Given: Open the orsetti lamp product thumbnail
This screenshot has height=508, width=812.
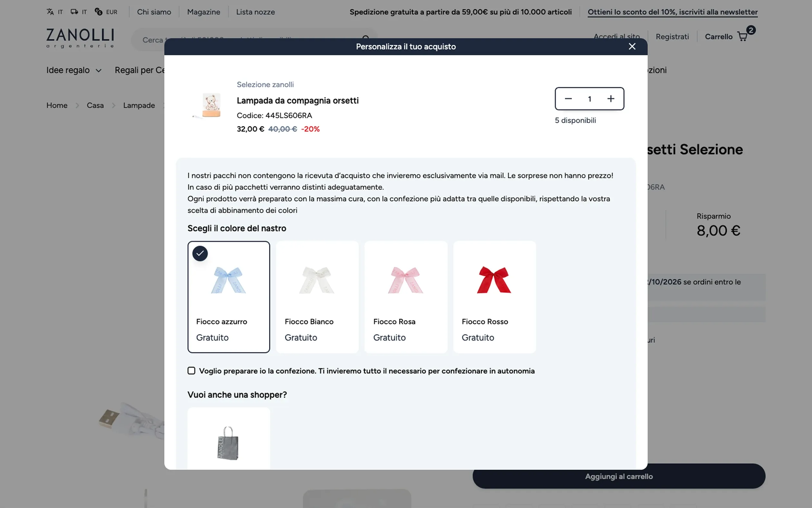Looking at the screenshot, I should tap(207, 106).
